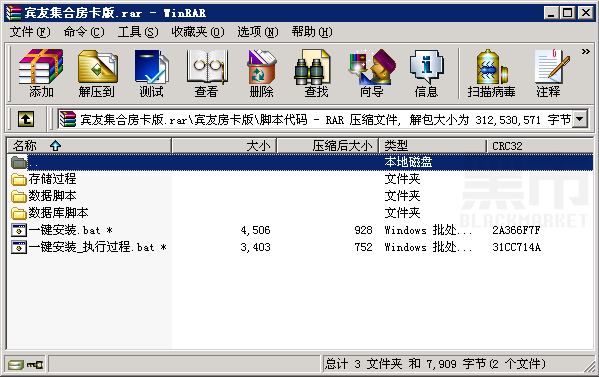This screenshot has width=599, height=377.
Task: Click the 扫描病毒 (Virus Scan) icon
Action: pyautogui.click(x=491, y=72)
